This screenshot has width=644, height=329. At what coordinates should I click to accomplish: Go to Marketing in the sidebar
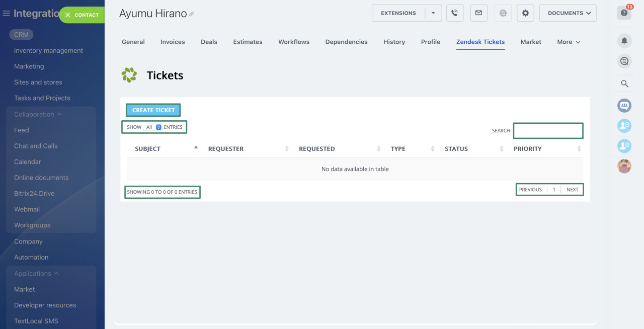29,66
